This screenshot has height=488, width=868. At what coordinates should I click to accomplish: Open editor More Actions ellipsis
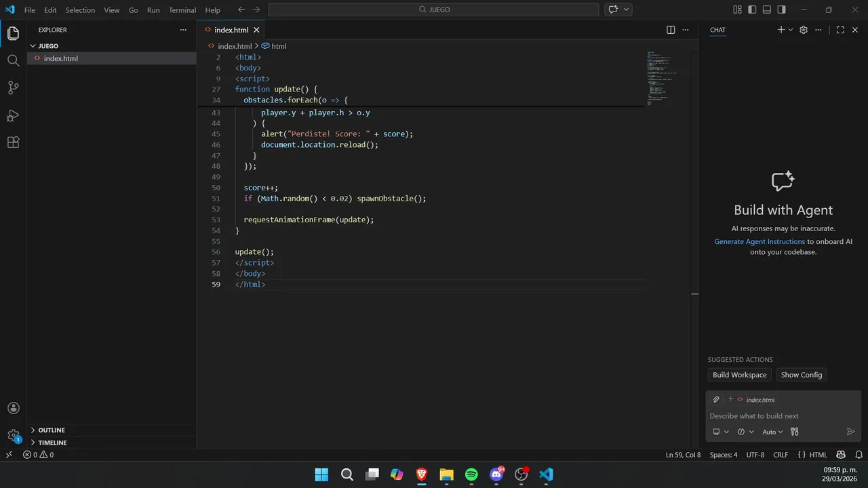(686, 30)
